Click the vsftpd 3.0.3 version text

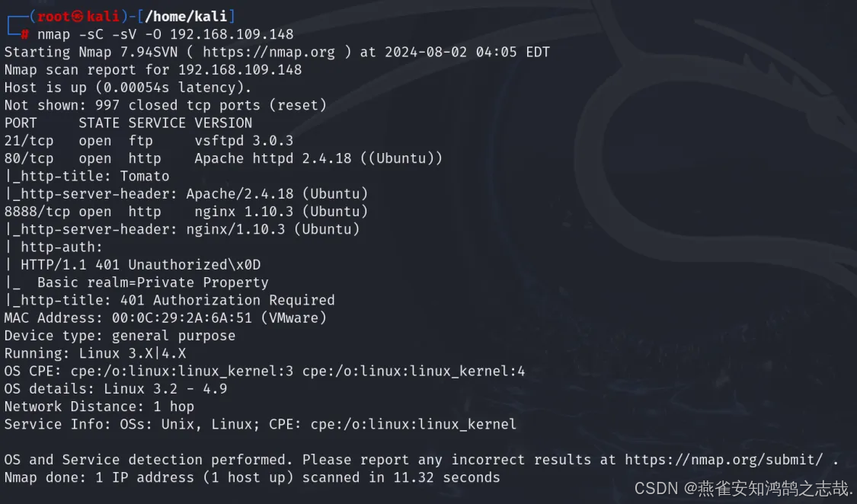coord(244,141)
